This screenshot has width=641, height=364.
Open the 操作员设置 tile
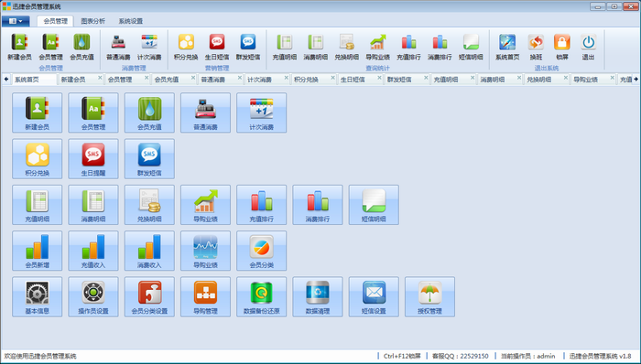[93, 296]
